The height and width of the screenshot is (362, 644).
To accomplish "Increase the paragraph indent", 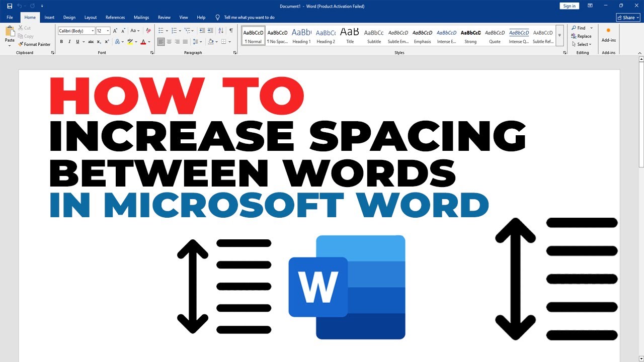I will coord(210,31).
